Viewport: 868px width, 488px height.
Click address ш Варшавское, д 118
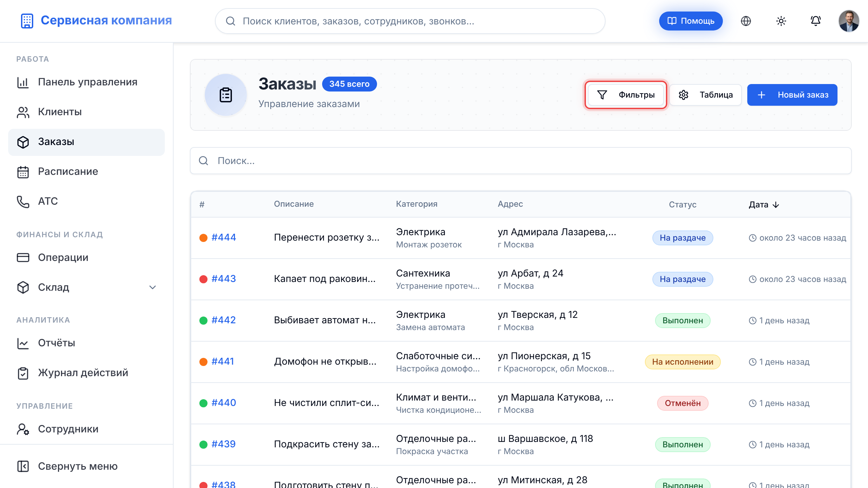point(545,439)
